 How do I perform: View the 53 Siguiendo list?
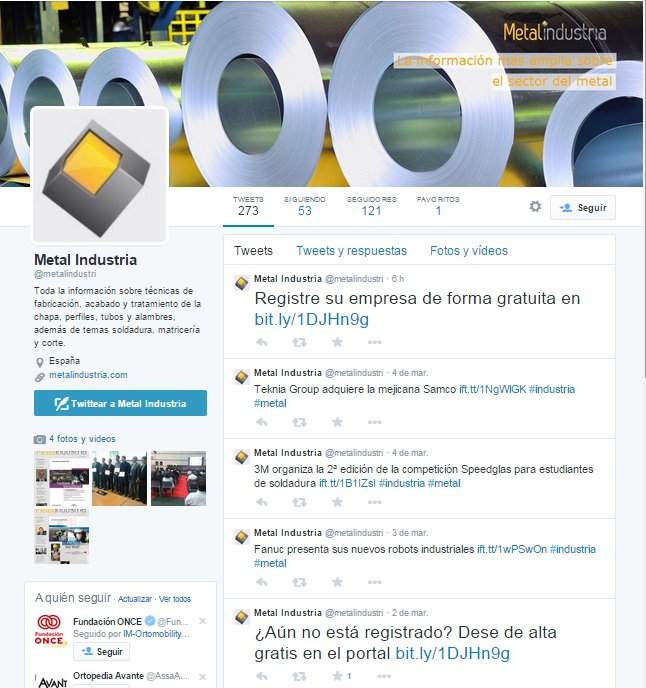(x=305, y=206)
